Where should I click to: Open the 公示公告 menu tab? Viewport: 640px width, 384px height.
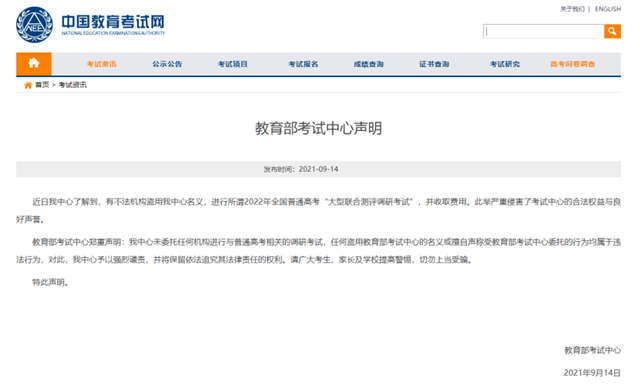pos(167,64)
